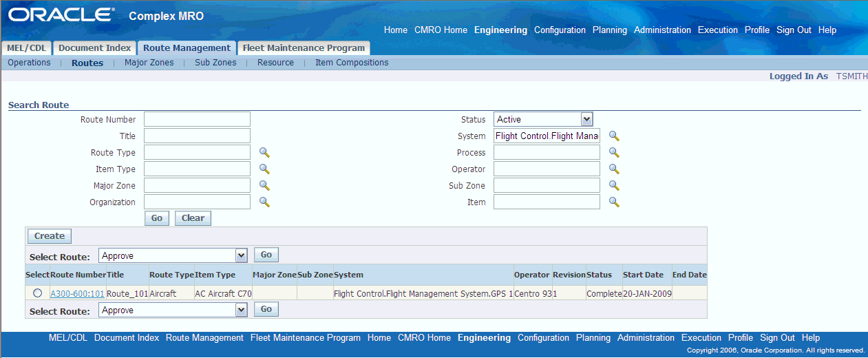The image size is (868, 358).
Task: Click the search Go button
Action: click(157, 218)
